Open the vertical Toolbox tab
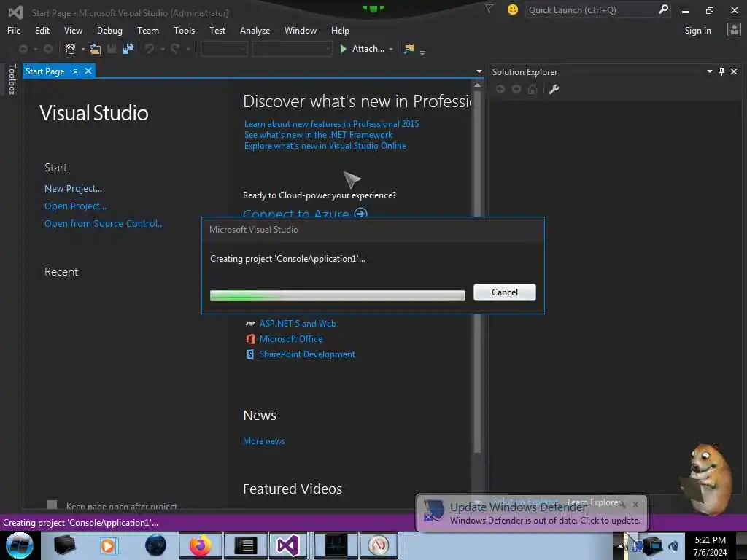747x560 pixels. [x=12, y=79]
